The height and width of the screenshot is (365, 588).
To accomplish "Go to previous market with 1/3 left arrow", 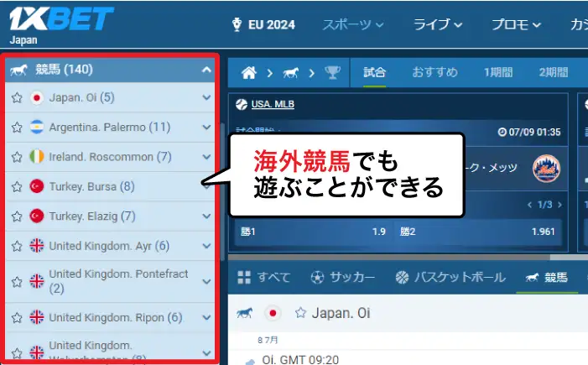I will pyautogui.click(x=529, y=205).
